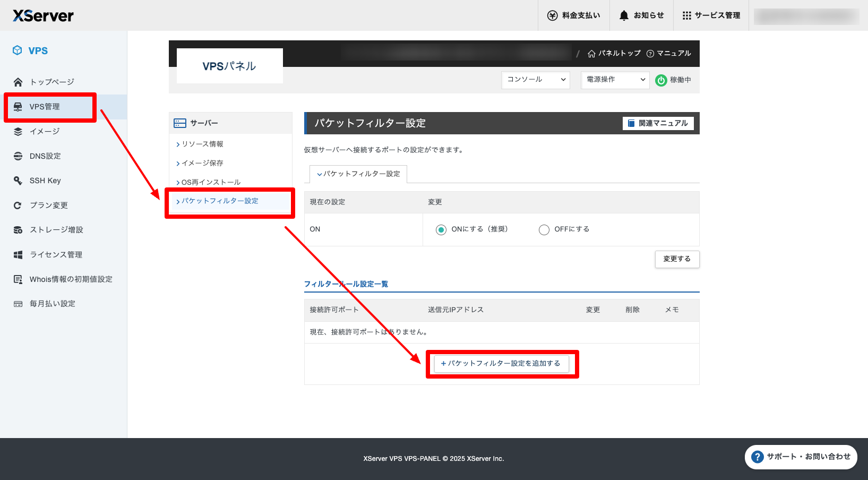Click the refresh icon beside プラン変更

tap(18, 205)
